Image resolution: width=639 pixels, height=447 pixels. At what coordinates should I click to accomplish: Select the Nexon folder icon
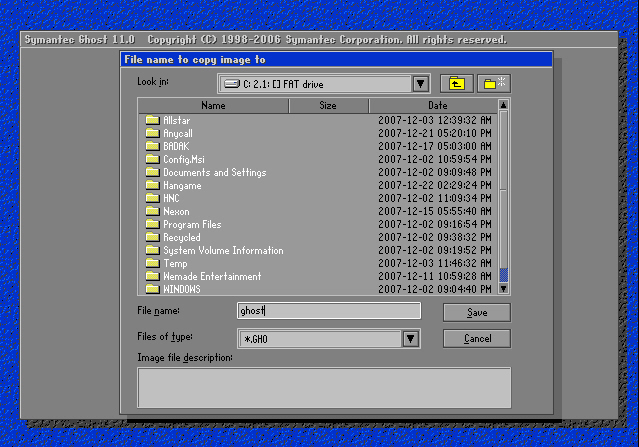coord(152,211)
